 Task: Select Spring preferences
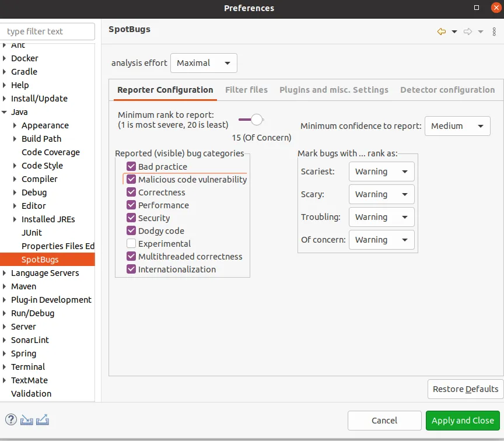click(23, 353)
